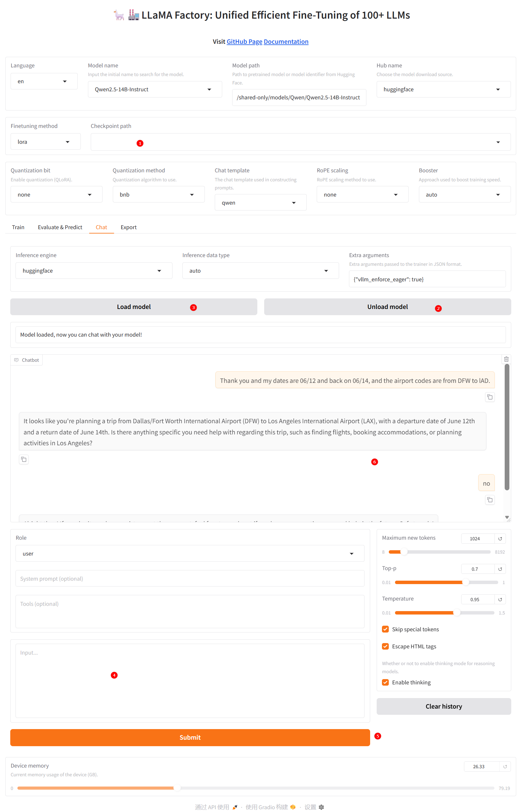519x812 pixels.
Task: Open the GitHub Page link
Action: 244,42
